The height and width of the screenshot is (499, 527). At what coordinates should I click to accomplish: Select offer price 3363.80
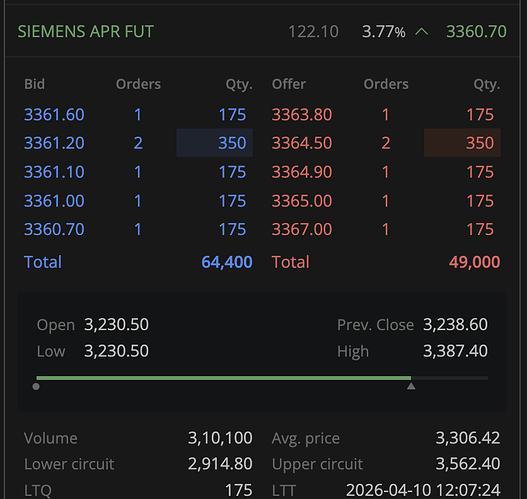[302, 115]
